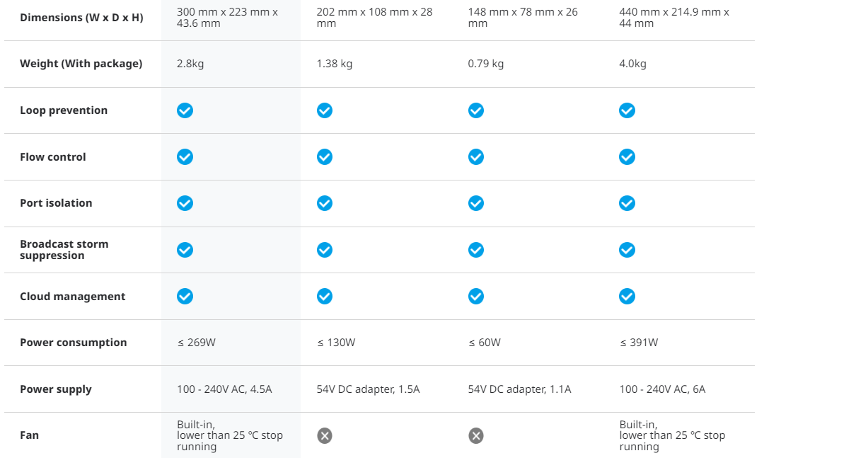This screenshot has height=458, width=868.
Task: Click the Broadcast storm suppression checkmark in the fourth column
Action: (x=627, y=250)
